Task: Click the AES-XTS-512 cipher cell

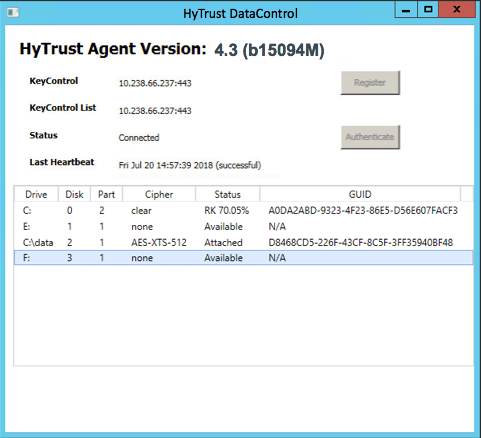Action: coord(159,242)
